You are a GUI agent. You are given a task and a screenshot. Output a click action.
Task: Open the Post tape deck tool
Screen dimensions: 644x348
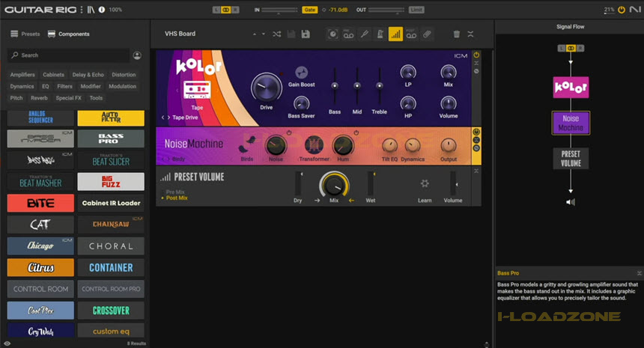pos(411,34)
